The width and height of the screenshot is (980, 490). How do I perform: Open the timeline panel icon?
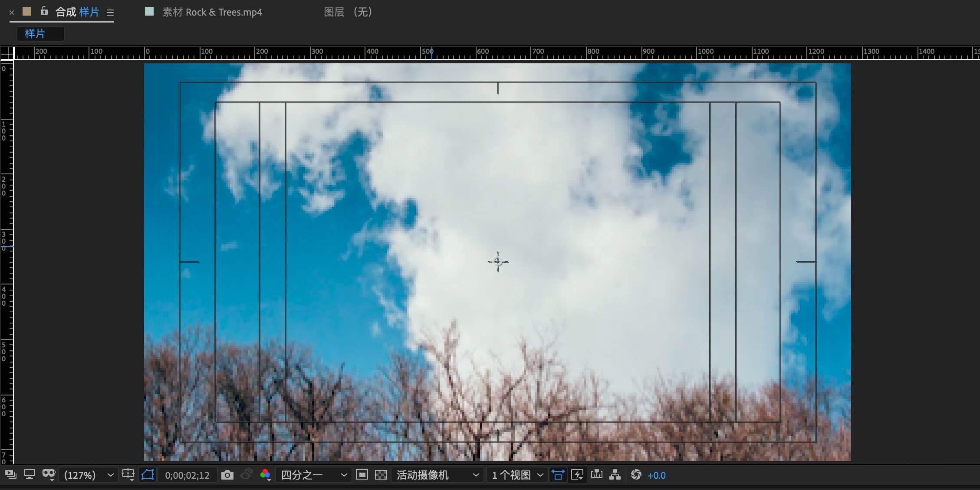tap(597, 475)
